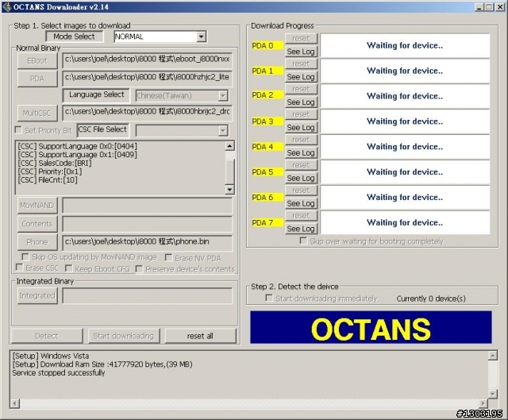
Task: Click the Start downloading button
Action: tap(124, 336)
